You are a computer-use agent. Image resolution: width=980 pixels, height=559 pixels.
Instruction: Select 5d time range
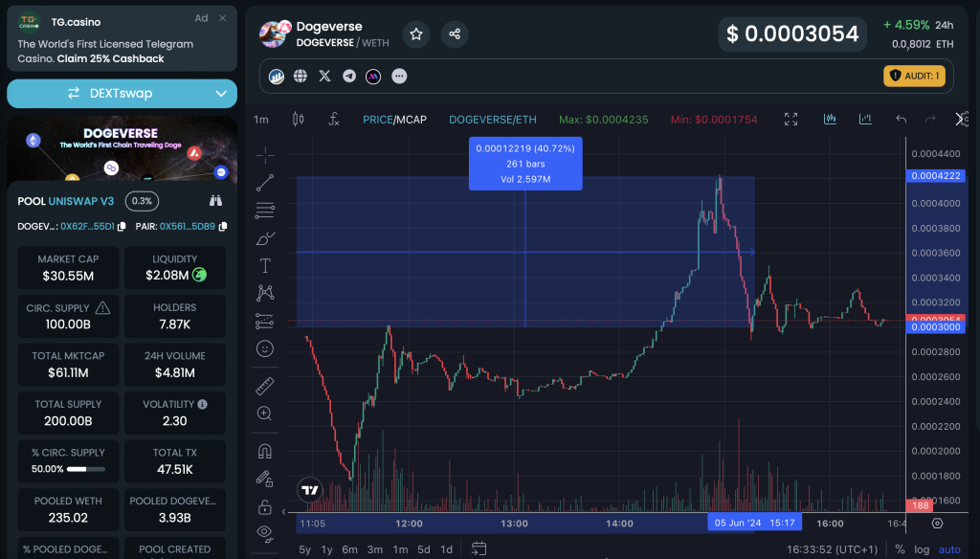(x=424, y=549)
